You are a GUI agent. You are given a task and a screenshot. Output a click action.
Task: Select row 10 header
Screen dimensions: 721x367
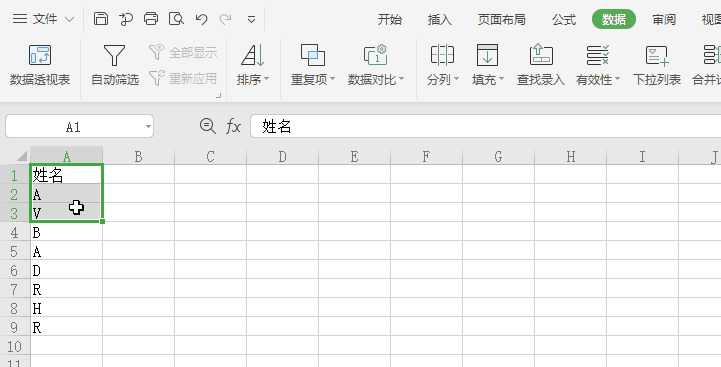[15, 346]
